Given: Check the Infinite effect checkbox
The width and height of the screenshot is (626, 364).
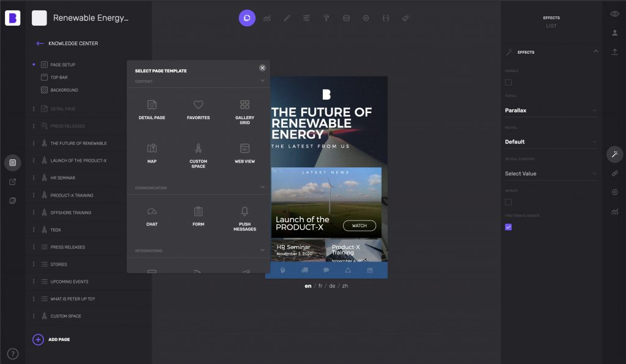Looking at the screenshot, I should [508, 201].
